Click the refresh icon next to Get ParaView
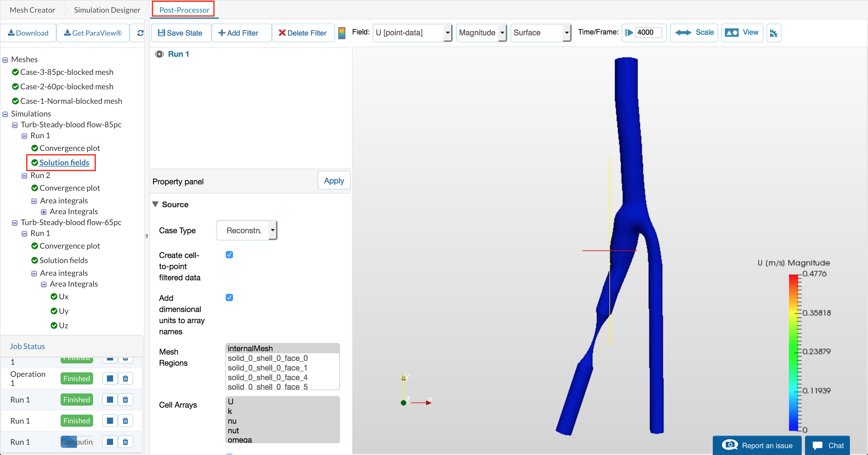 coord(140,33)
